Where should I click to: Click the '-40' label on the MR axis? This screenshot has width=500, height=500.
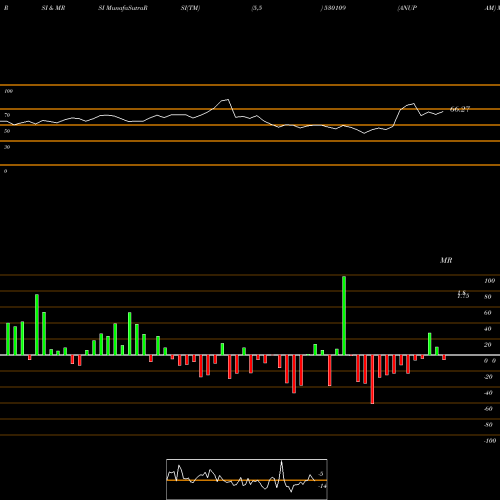pos(488,393)
